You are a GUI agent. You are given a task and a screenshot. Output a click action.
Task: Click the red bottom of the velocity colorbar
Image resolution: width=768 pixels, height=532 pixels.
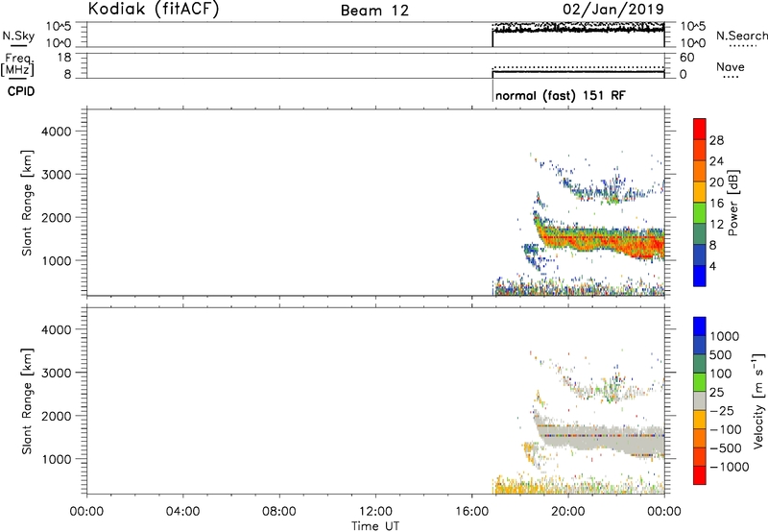[700, 475]
